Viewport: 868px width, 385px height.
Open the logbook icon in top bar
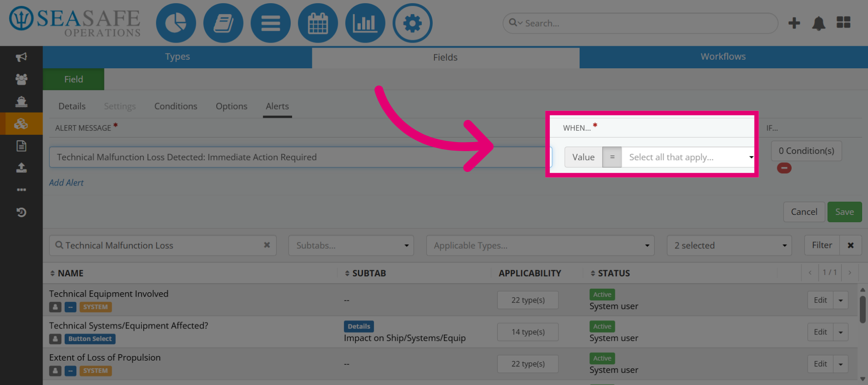click(223, 23)
